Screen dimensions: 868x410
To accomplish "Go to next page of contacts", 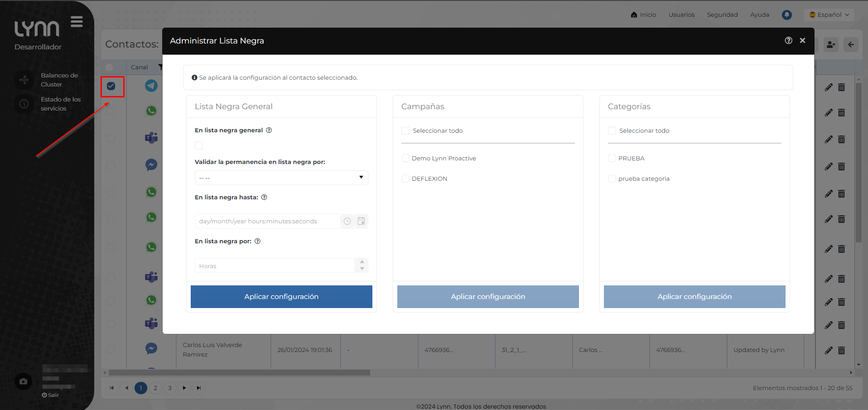I will click(184, 388).
